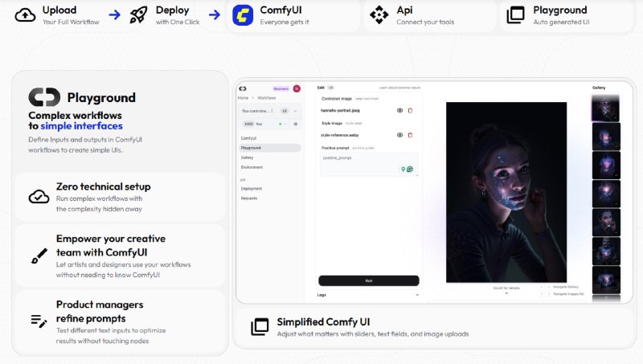Click the green refresh icon in the prompt box
The width and height of the screenshot is (643, 364).
pyautogui.click(x=410, y=169)
